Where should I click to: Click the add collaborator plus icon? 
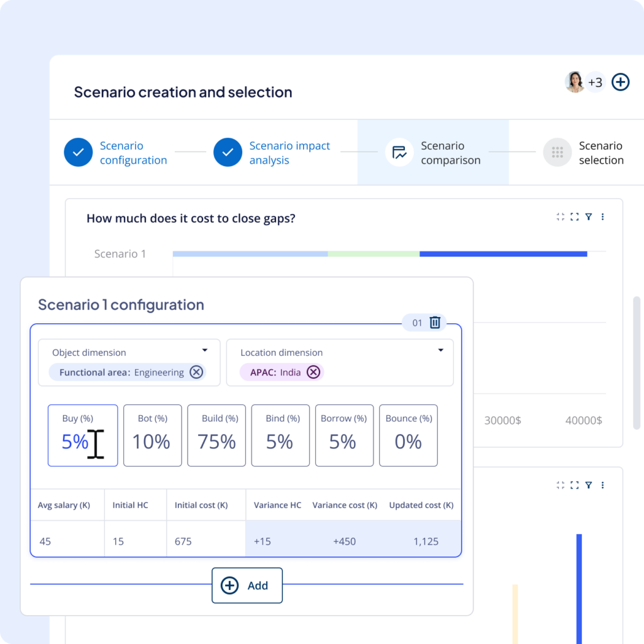620,82
